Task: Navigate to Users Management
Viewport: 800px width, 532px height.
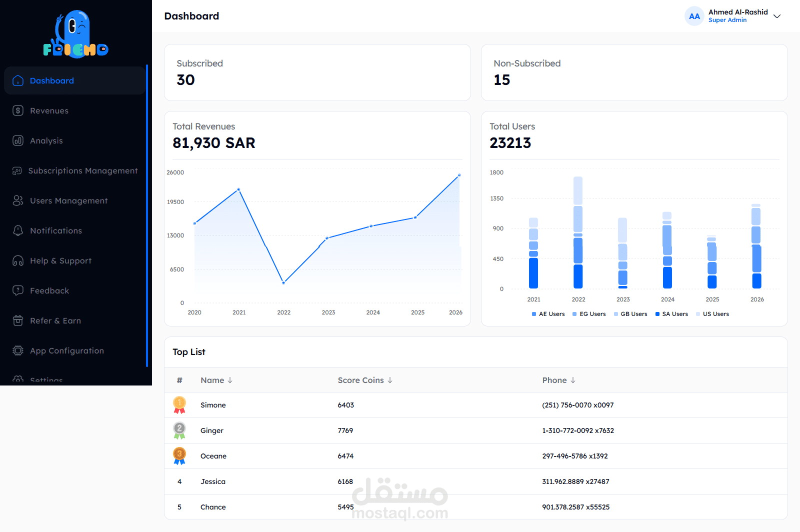Action: (x=74, y=200)
